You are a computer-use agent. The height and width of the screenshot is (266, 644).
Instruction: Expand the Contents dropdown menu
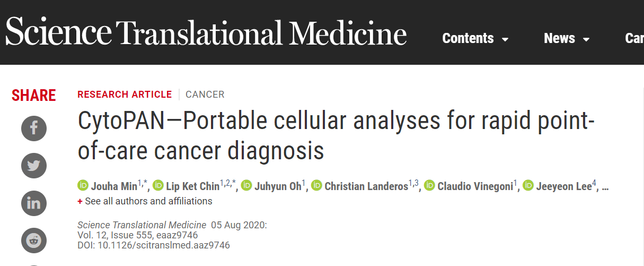click(x=475, y=38)
